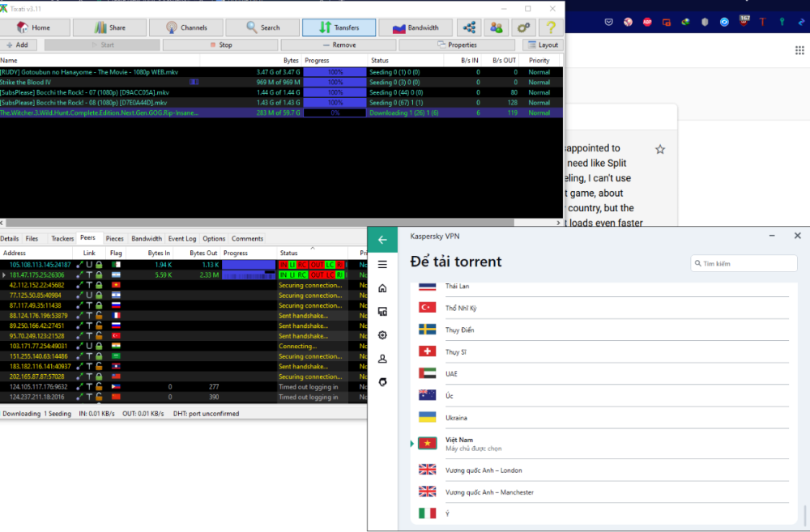Select The Witcher 3 Wild Hunt transfer
Viewport: 810px width, 532px height.
pyautogui.click(x=282, y=113)
